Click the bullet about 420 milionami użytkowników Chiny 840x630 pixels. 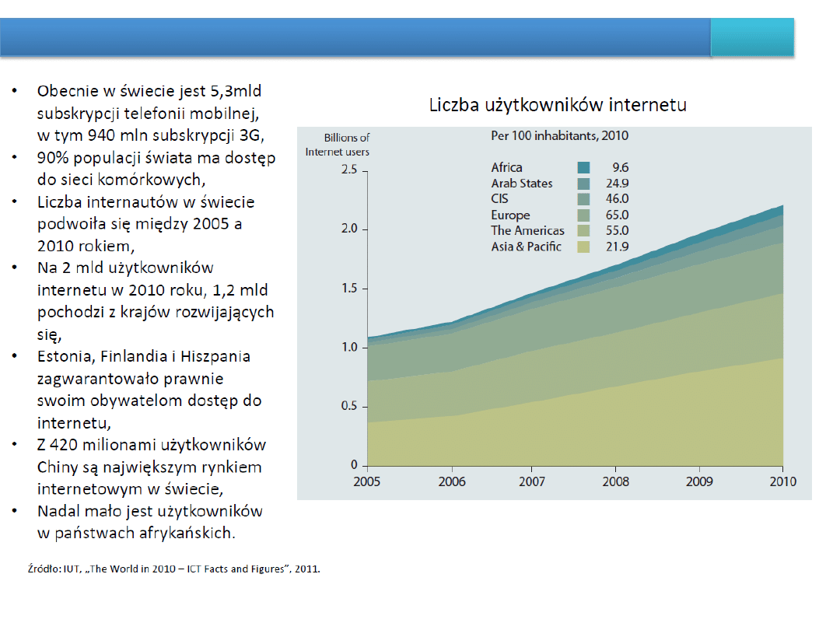pyautogui.click(x=152, y=467)
